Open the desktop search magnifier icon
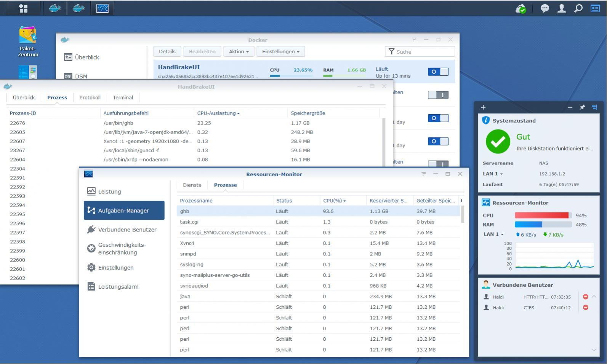 [x=578, y=8]
